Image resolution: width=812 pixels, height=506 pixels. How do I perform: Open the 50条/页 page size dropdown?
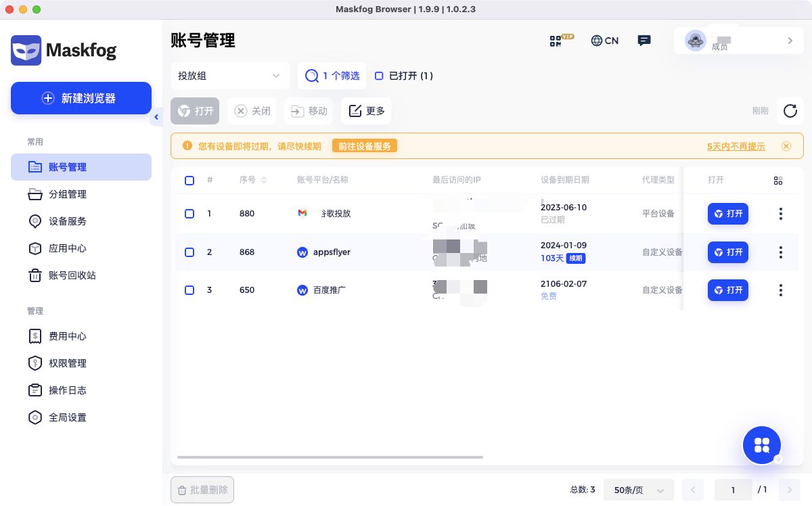(639, 489)
